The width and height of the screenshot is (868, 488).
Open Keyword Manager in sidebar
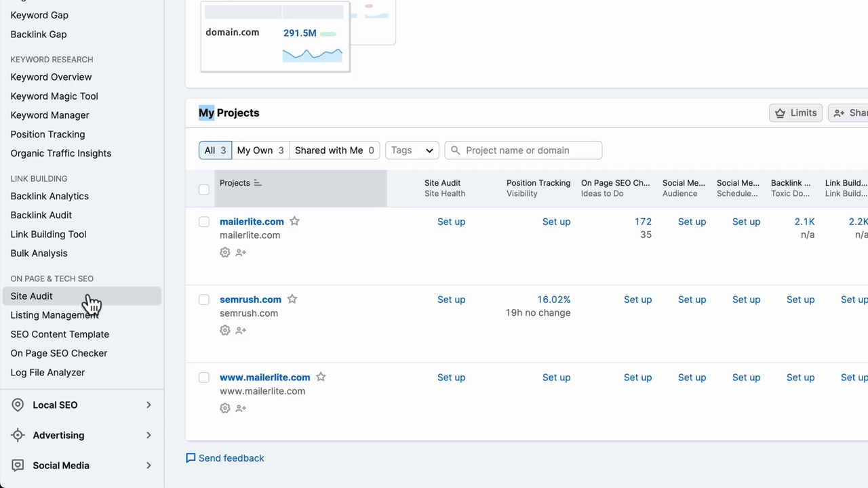click(50, 115)
